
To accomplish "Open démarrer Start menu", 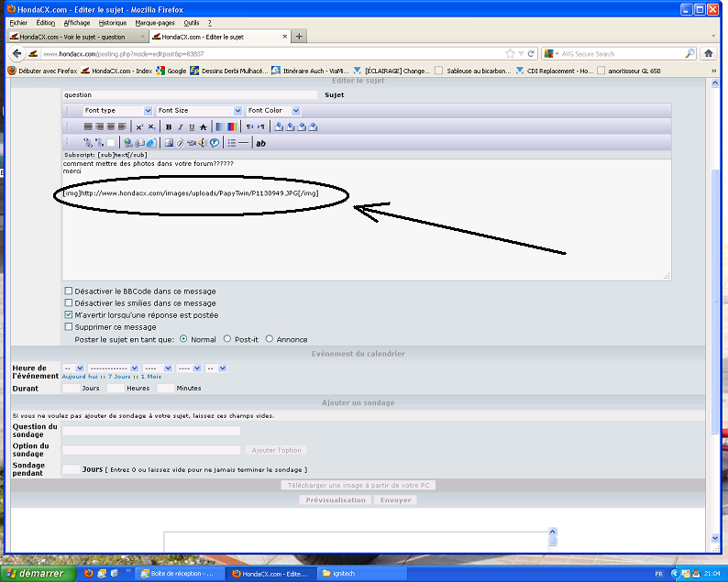I will pyautogui.click(x=39, y=573).
